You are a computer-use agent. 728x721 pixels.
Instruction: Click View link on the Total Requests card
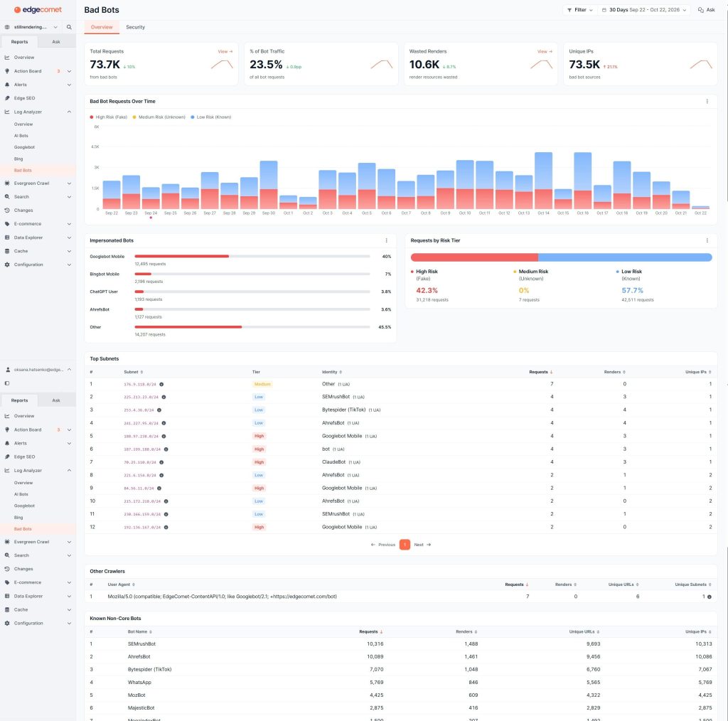(225, 51)
